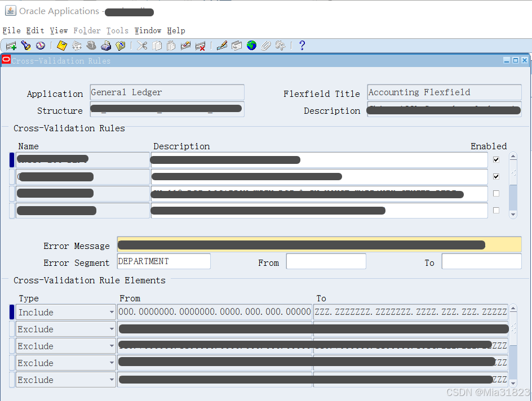
Task: Click the Print toolbar icon
Action: [x=106, y=46]
